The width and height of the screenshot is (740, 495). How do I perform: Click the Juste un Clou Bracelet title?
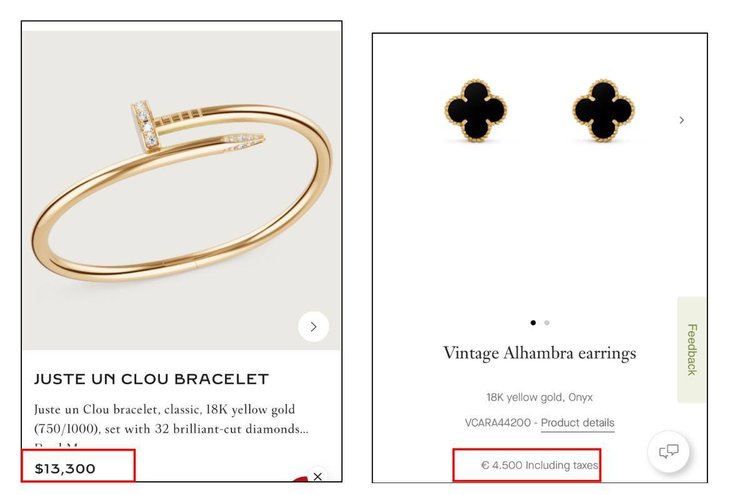(151, 379)
